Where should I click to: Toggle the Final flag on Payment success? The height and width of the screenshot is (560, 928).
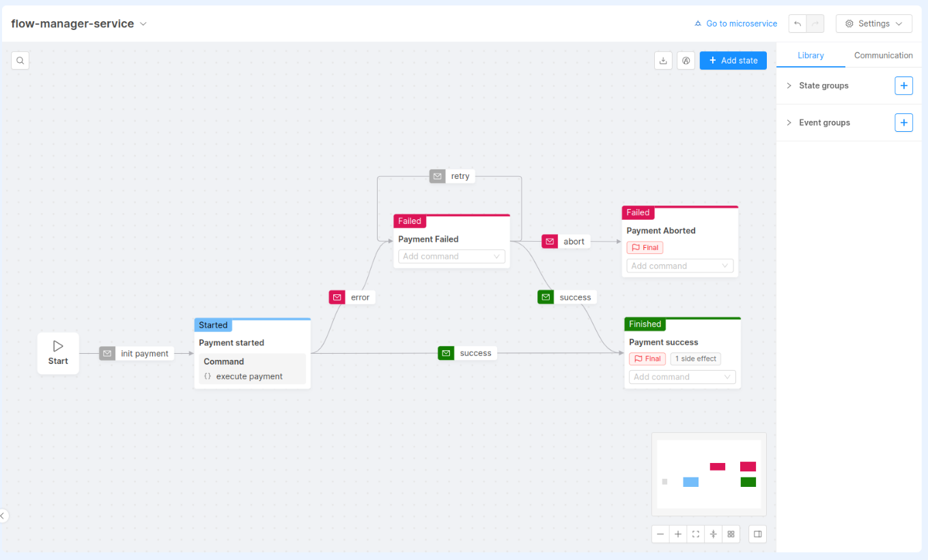[x=647, y=358]
